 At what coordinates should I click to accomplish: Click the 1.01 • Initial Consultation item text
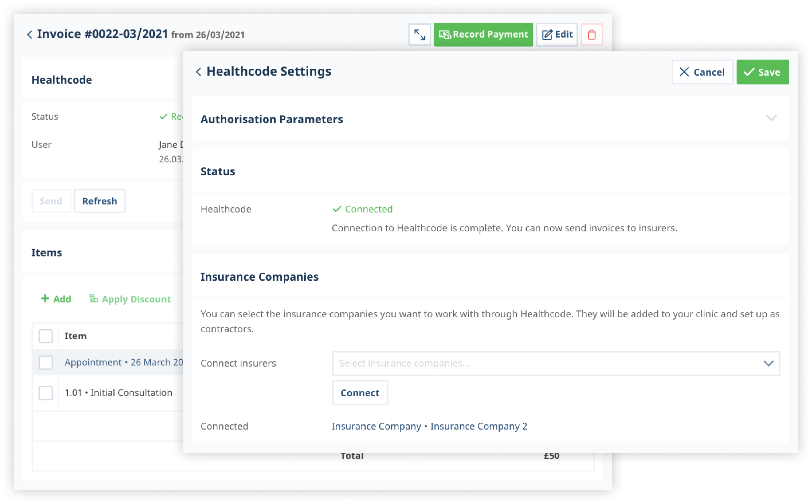[x=118, y=393]
